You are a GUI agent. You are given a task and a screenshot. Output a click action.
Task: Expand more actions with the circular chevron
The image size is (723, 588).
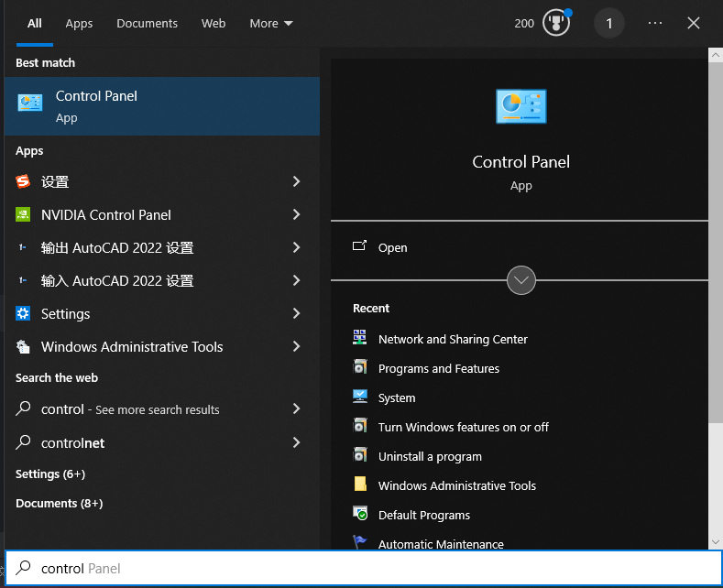point(521,279)
